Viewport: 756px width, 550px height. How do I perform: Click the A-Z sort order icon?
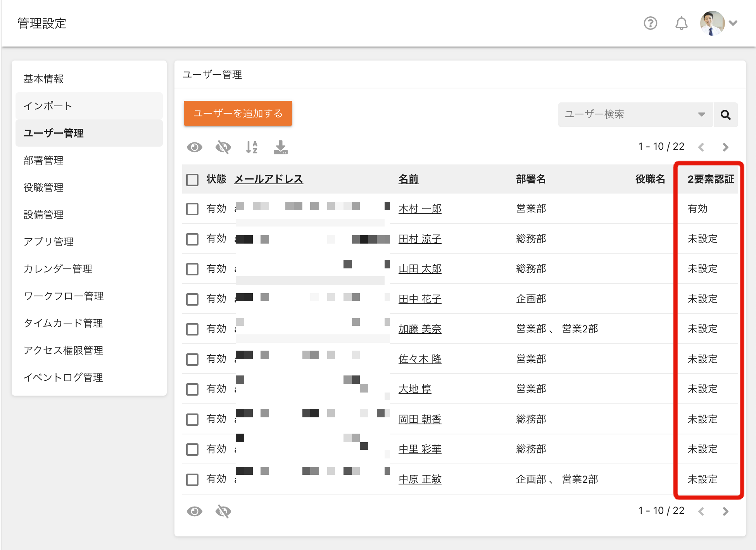[x=252, y=147]
